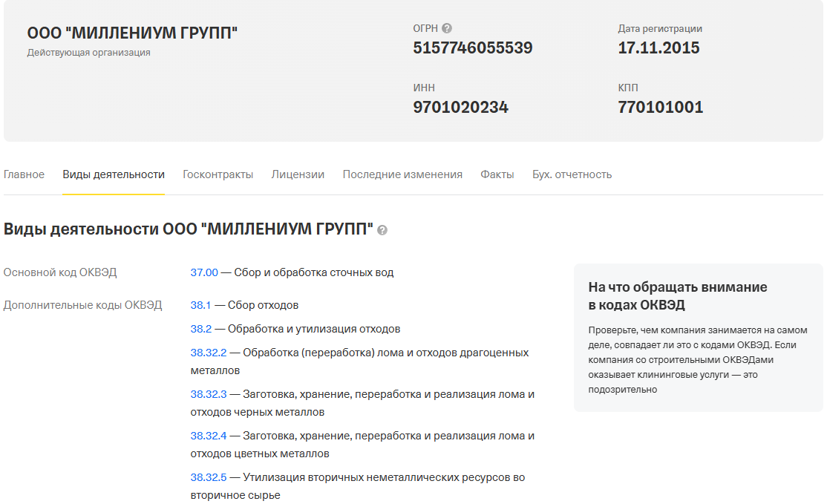This screenshot has width=827, height=504.
Task: Go to the Лицензии tab
Action: point(298,174)
